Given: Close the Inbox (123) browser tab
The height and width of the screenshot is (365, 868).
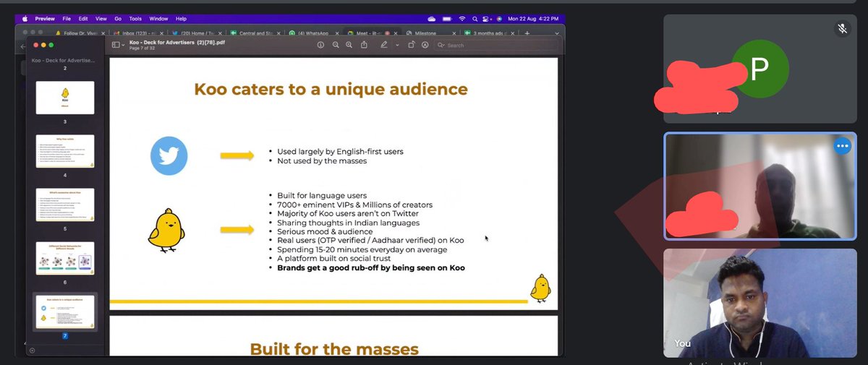Looking at the screenshot, I should 162,33.
